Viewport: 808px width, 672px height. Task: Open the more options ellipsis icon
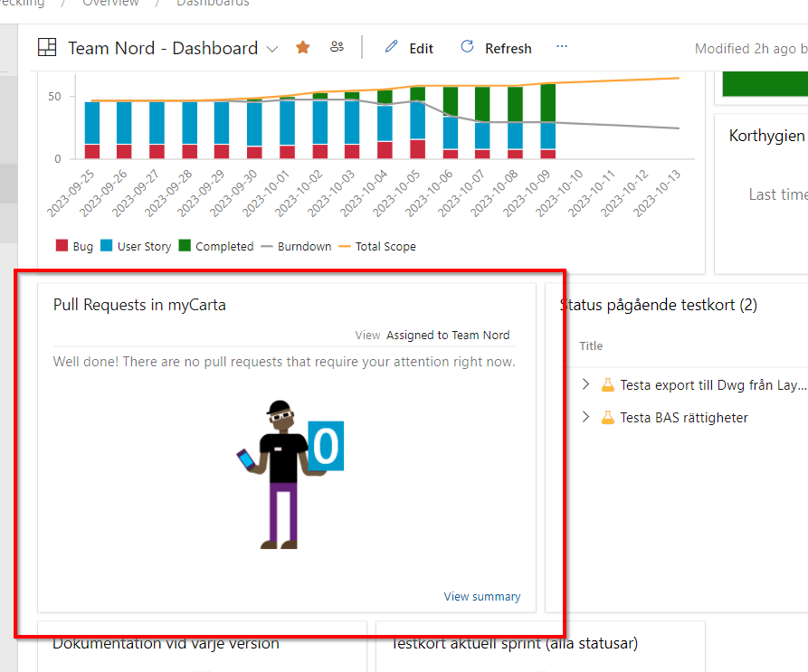click(x=561, y=48)
